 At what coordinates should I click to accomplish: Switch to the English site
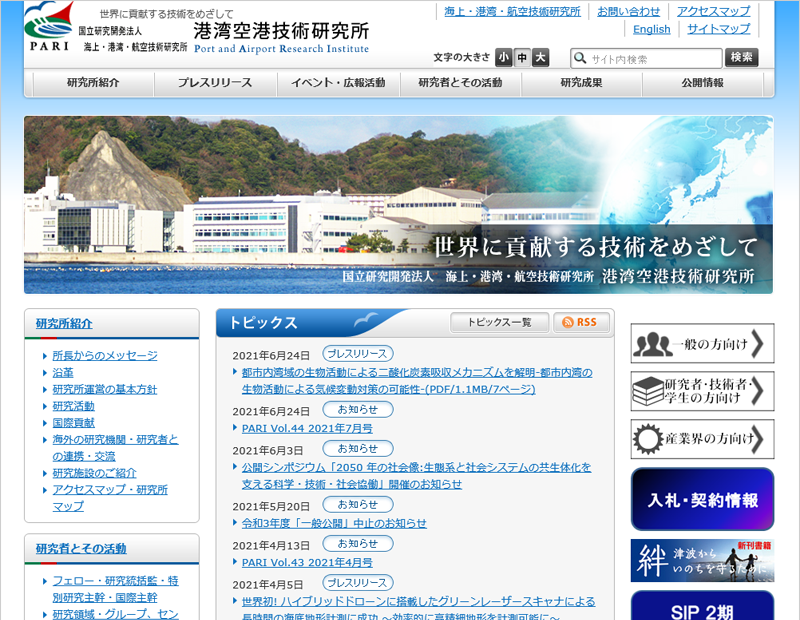(x=652, y=30)
